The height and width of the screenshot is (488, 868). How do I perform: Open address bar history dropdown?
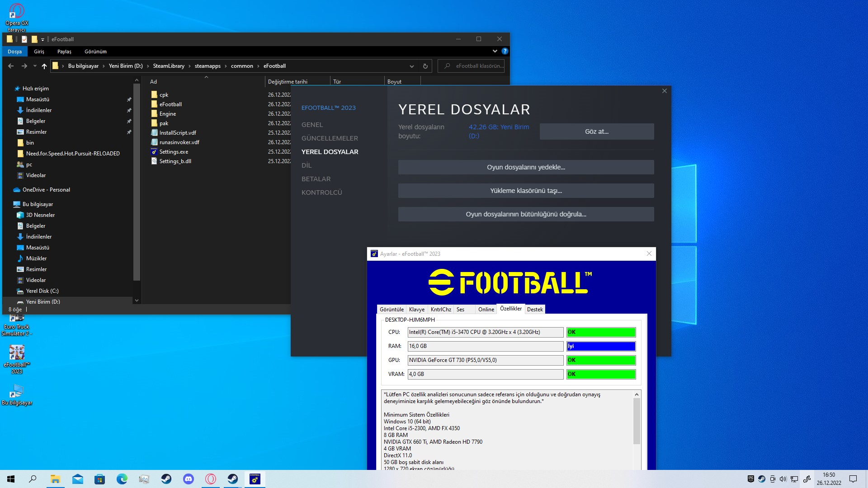pos(411,66)
